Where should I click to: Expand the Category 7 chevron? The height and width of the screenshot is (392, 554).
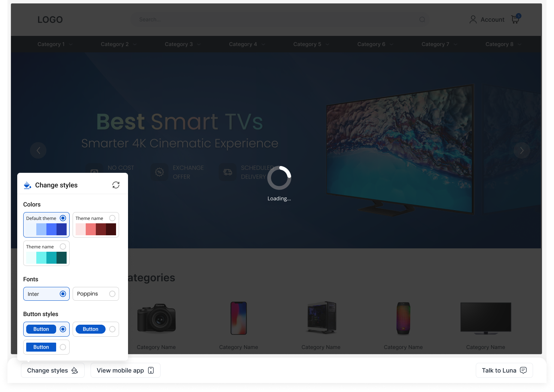tap(456, 45)
